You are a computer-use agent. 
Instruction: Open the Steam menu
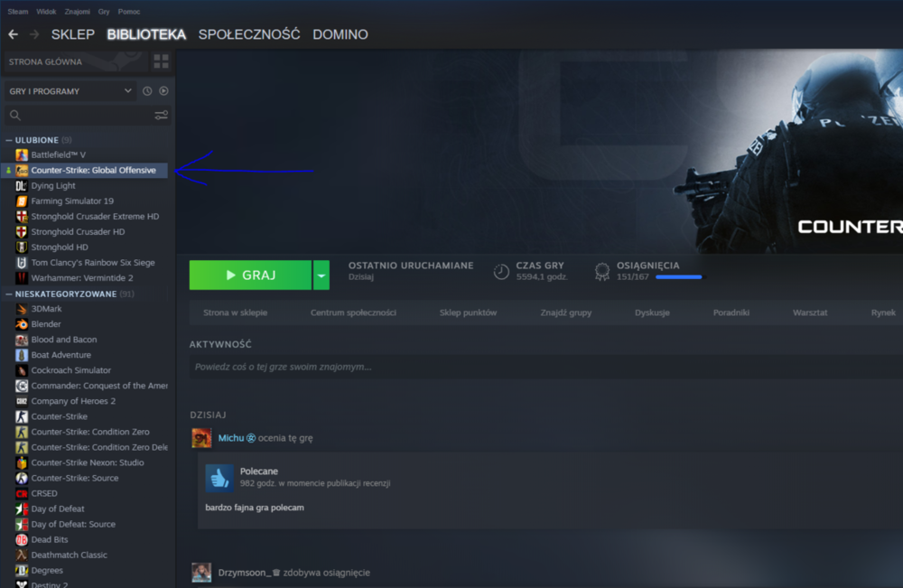(x=18, y=12)
